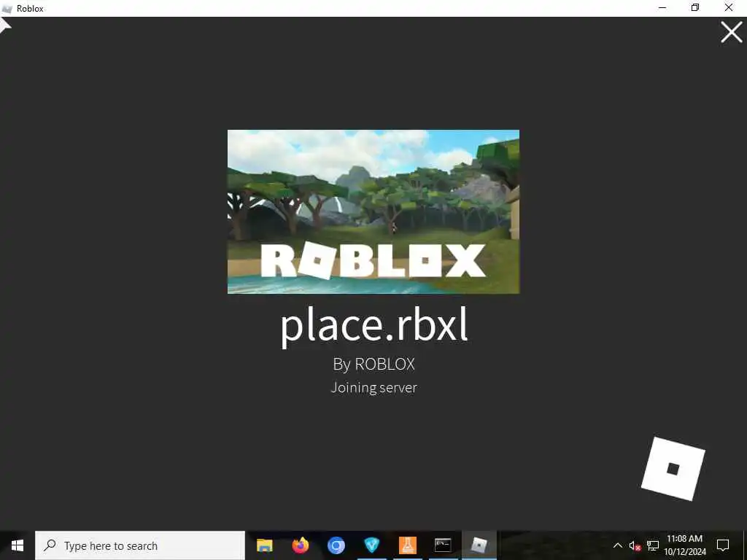Click the Roblox scenery thumbnail image
The height and width of the screenshot is (560, 747).
click(373, 211)
